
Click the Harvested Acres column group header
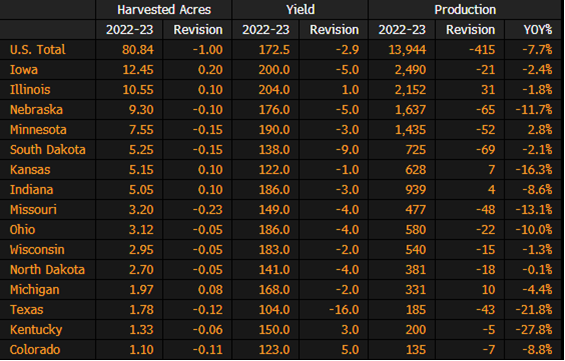click(x=164, y=10)
